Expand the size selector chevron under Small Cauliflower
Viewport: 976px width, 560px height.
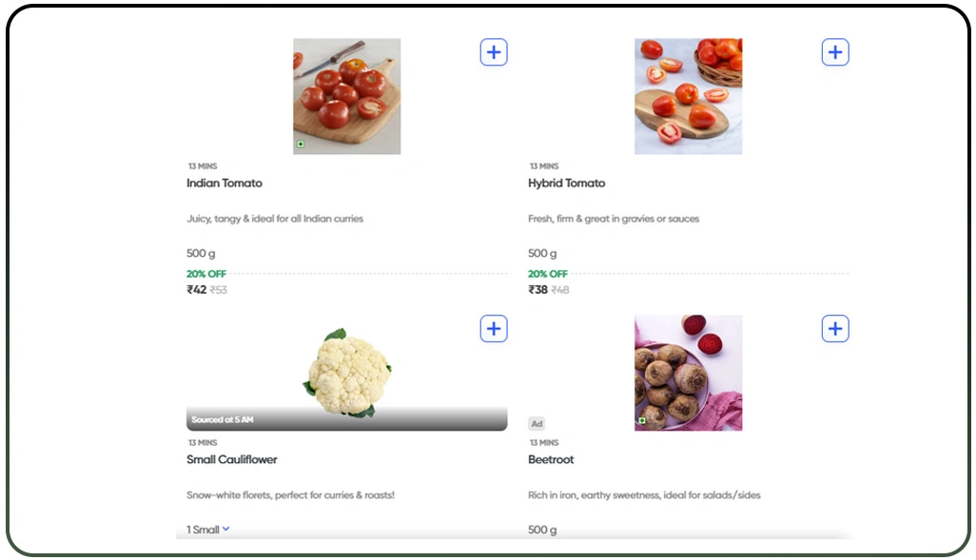[226, 530]
